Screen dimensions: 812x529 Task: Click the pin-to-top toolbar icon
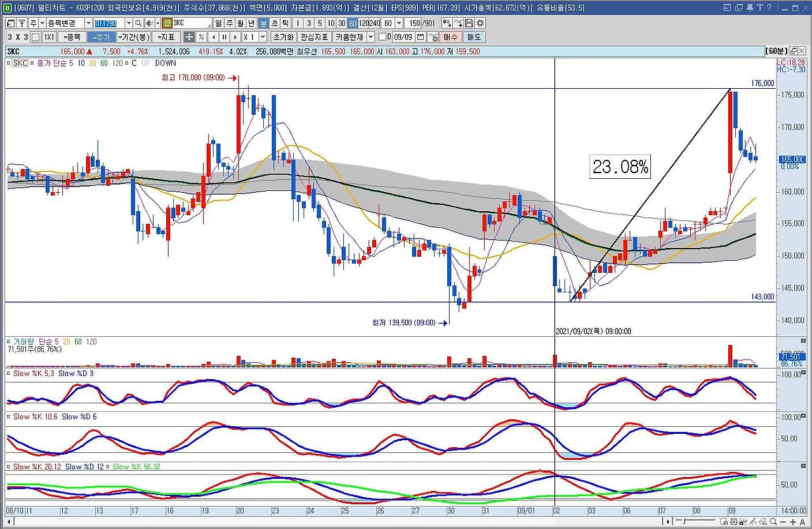(23, 23)
